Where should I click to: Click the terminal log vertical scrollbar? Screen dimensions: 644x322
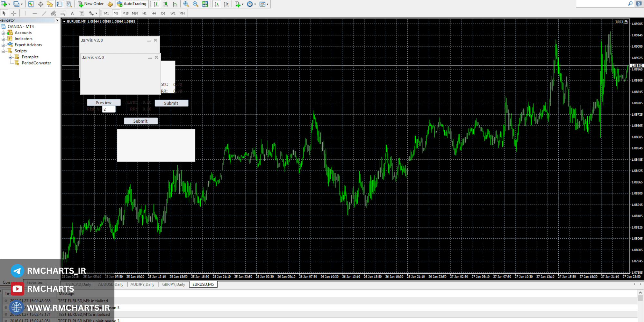640,304
